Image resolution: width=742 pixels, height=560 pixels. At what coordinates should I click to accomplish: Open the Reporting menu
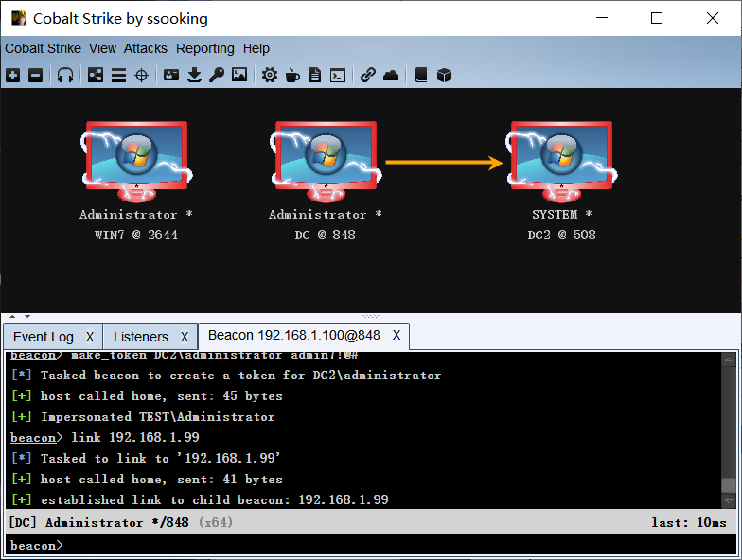coord(204,48)
